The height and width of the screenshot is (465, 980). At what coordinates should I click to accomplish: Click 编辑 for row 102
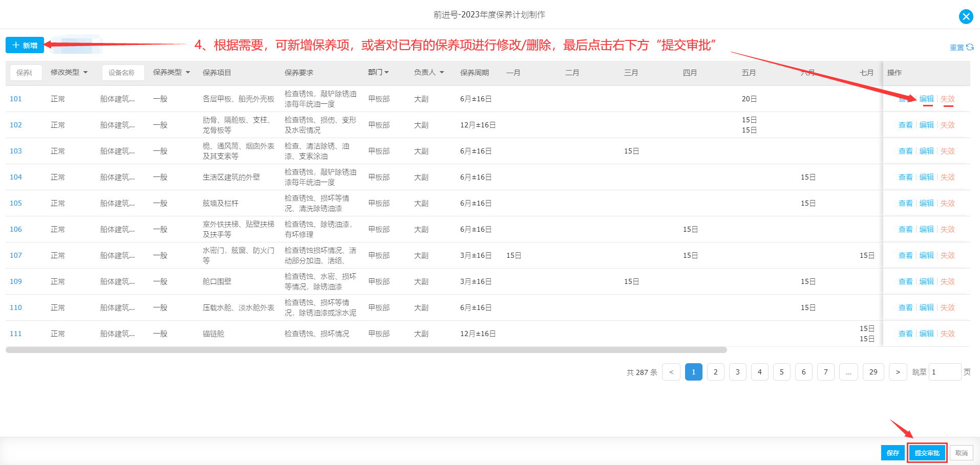coord(927,125)
